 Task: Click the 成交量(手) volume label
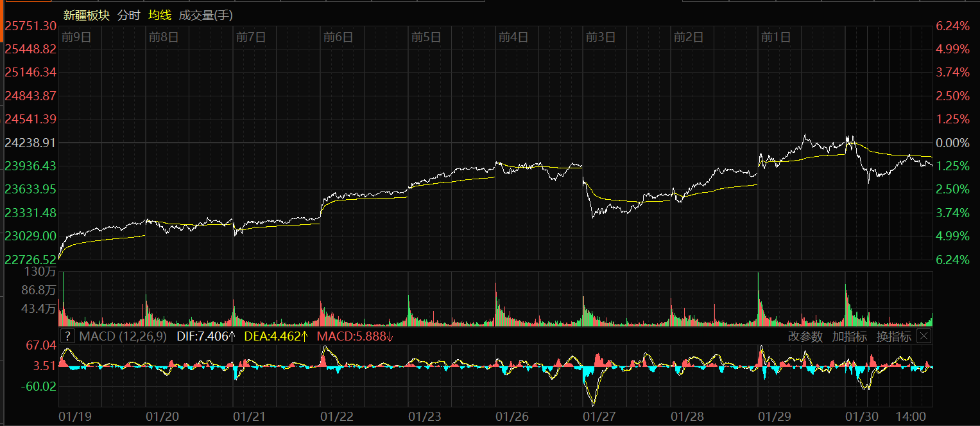[205, 15]
